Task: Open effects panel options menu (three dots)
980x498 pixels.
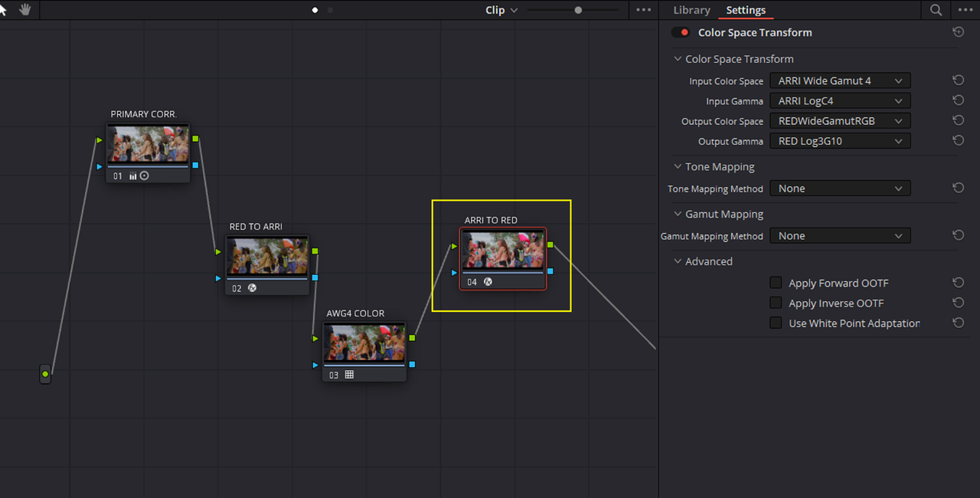Action: coord(964,10)
